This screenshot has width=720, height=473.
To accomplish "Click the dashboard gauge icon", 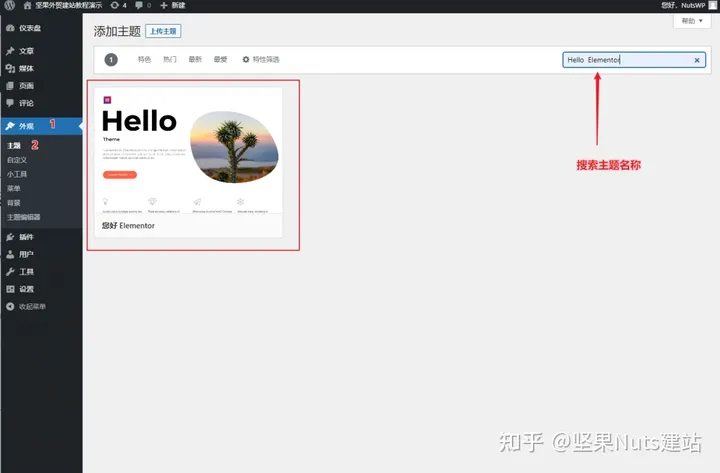I will point(10,28).
